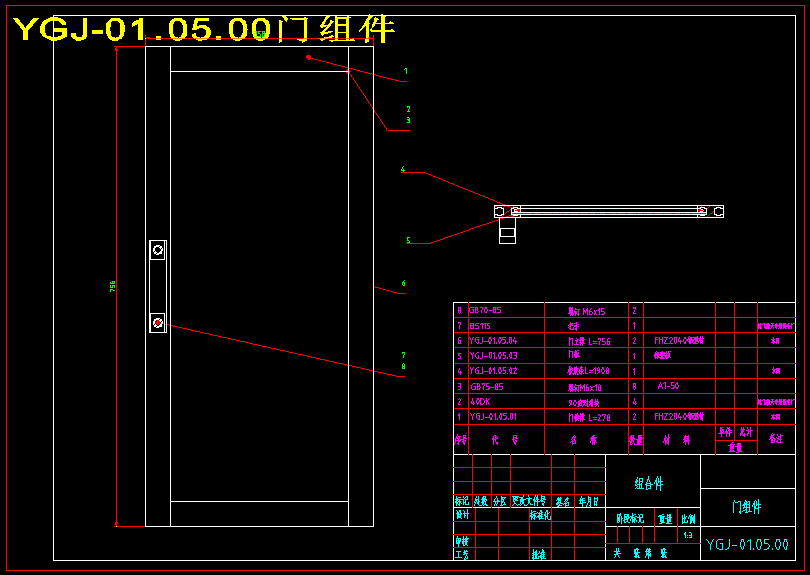Click green balloon number 6 beside door edge
This screenshot has height=575, width=810.
click(x=403, y=283)
